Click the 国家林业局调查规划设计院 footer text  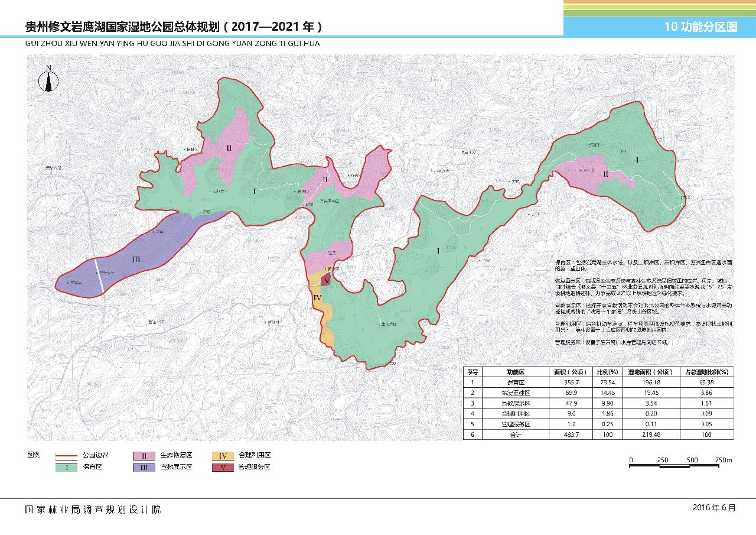[x=92, y=510]
